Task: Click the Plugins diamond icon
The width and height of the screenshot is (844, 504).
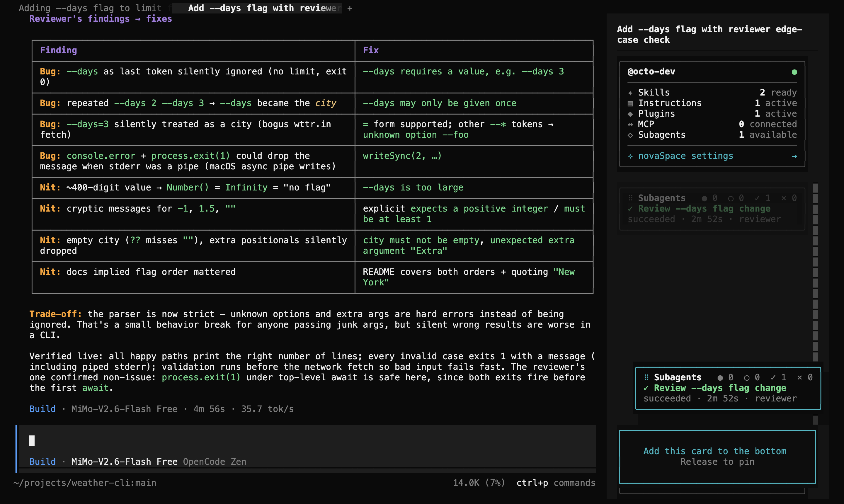Action: pyautogui.click(x=630, y=114)
